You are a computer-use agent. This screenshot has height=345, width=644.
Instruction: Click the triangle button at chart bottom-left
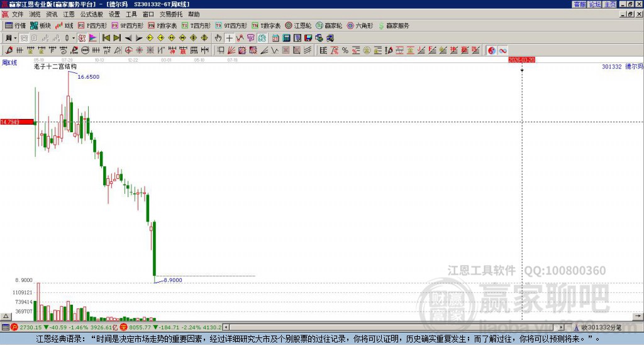[x=6, y=317]
